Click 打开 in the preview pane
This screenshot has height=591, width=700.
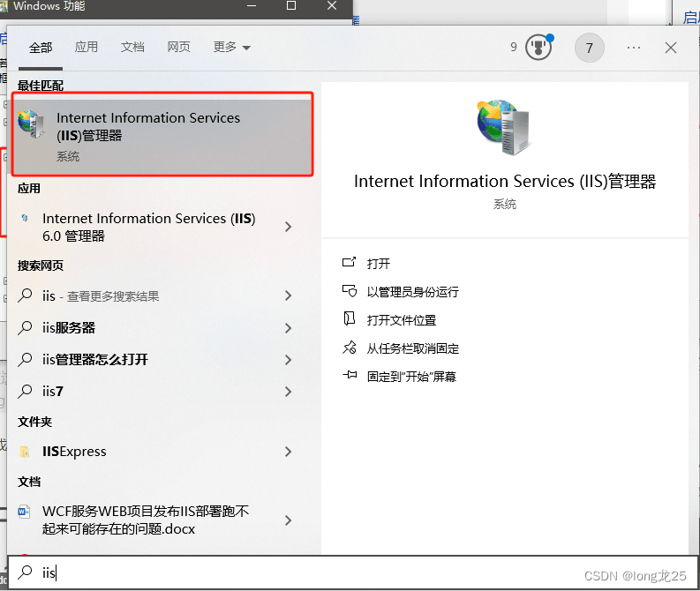[x=379, y=264]
